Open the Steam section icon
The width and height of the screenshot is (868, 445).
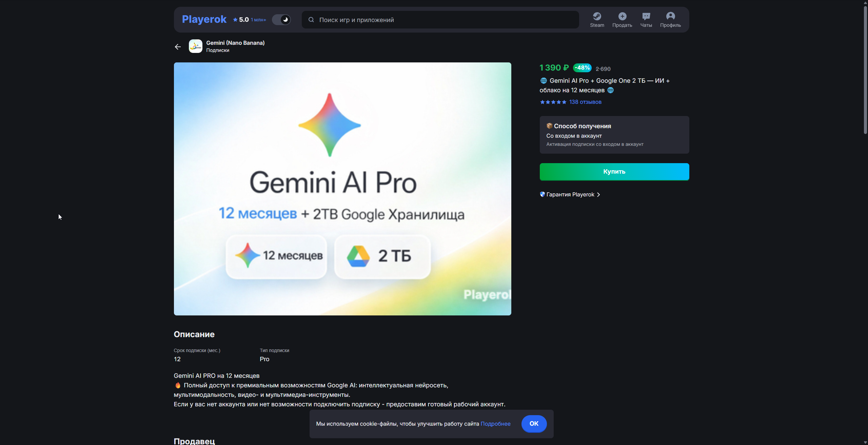(597, 16)
